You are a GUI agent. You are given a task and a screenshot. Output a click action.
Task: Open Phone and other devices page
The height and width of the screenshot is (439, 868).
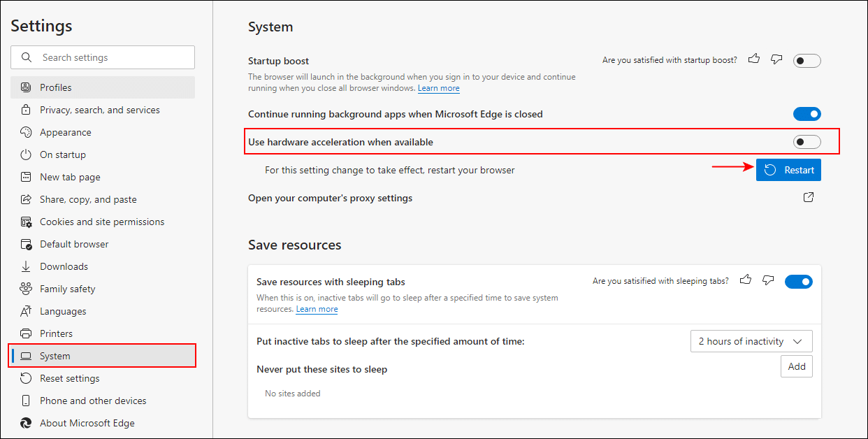point(103,401)
